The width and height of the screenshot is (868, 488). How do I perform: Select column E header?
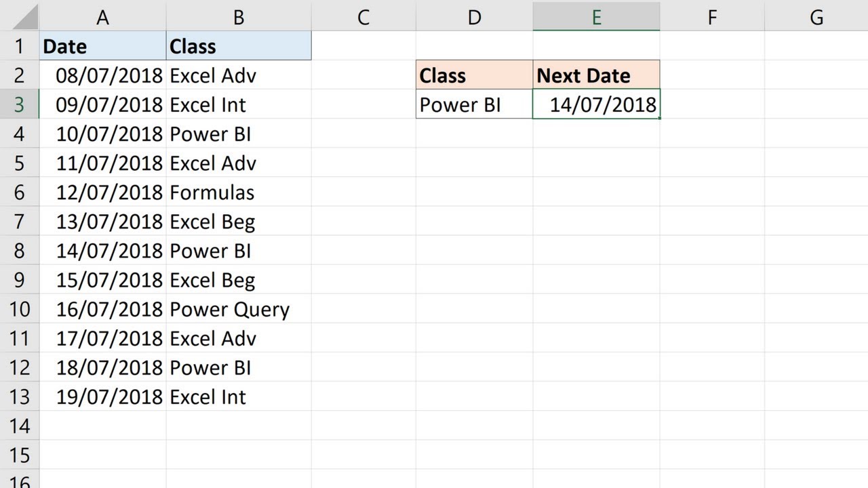click(x=596, y=17)
